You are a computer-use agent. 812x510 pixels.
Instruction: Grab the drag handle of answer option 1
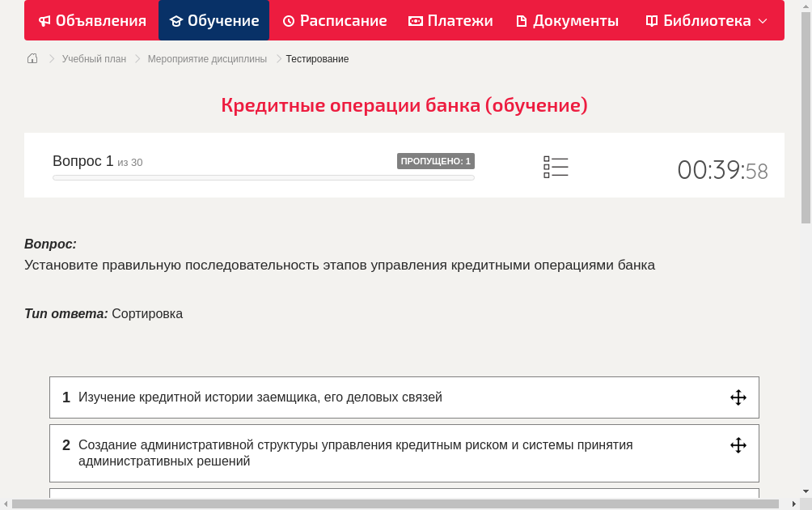(738, 397)
